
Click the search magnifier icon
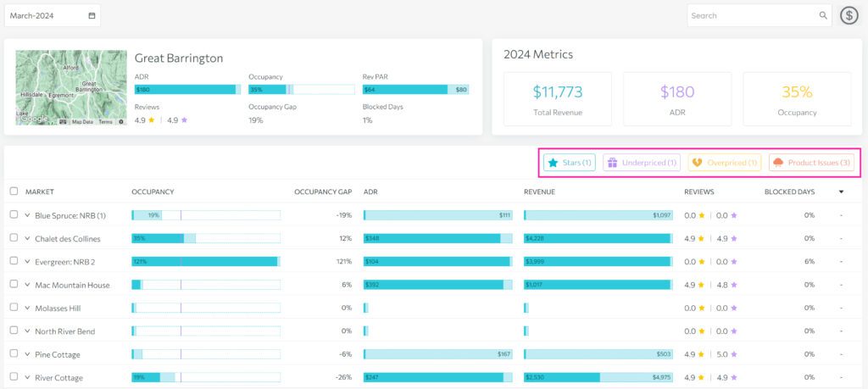823,15
